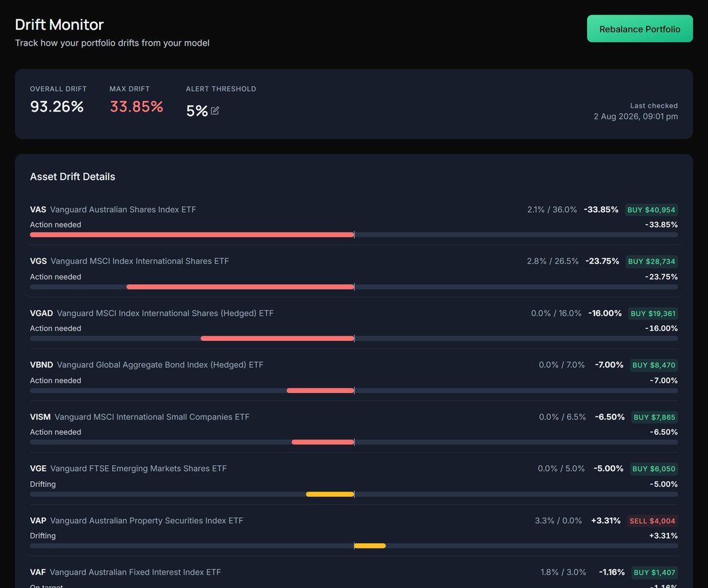This screenshot has height=588, width=708.
Task: Click VGAD allocation 0.0% / 16.0%
Action: coord(556,313)
